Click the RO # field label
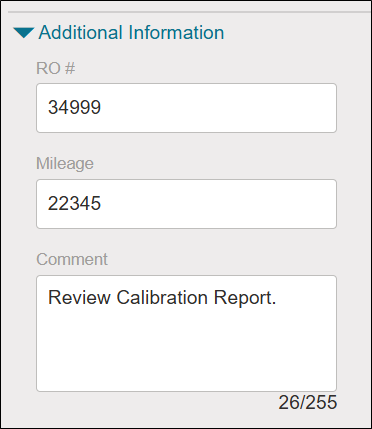 coord(56,68)
